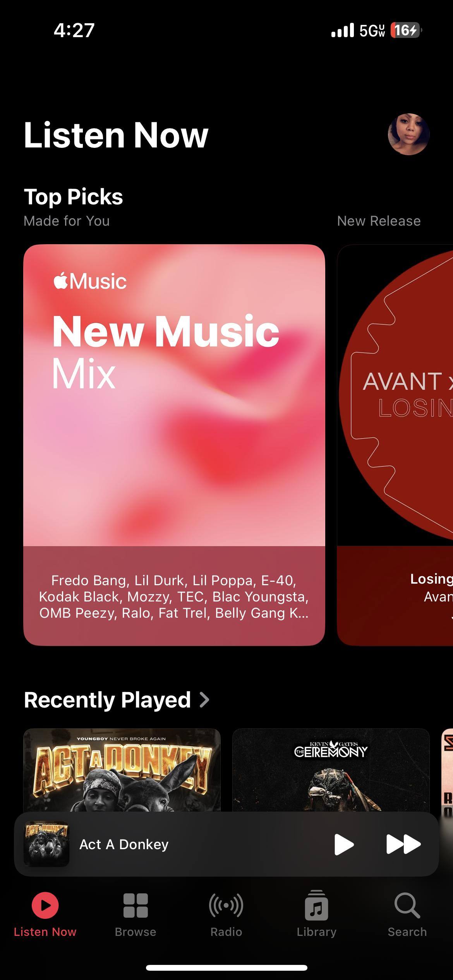Image resolution: width=453 pixels, height=980 pixels.
Task: Play Act A Donkey in mini player
Action: [344, 844]
